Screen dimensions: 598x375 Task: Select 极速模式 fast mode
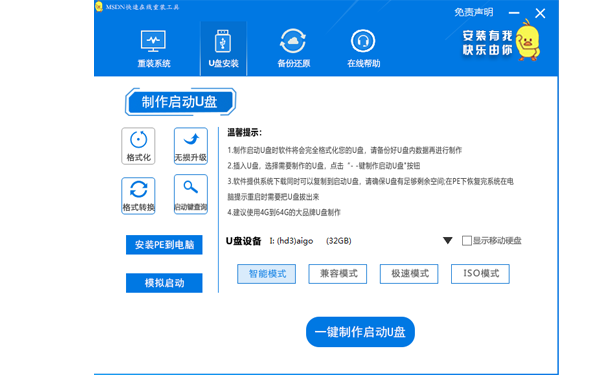click(x=409, y=274)
